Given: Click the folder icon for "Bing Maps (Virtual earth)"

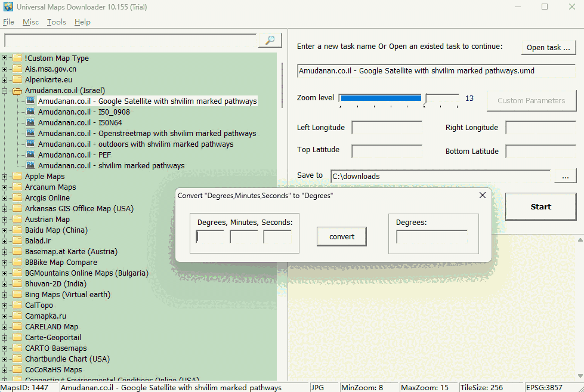Looking at the screenshot, I should click(17, 294).
